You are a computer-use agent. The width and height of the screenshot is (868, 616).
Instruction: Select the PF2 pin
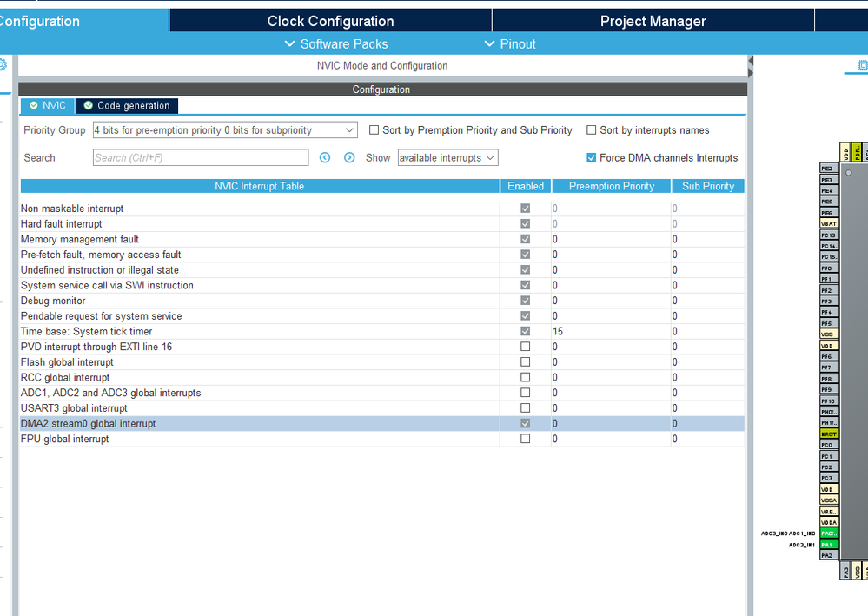829,290
